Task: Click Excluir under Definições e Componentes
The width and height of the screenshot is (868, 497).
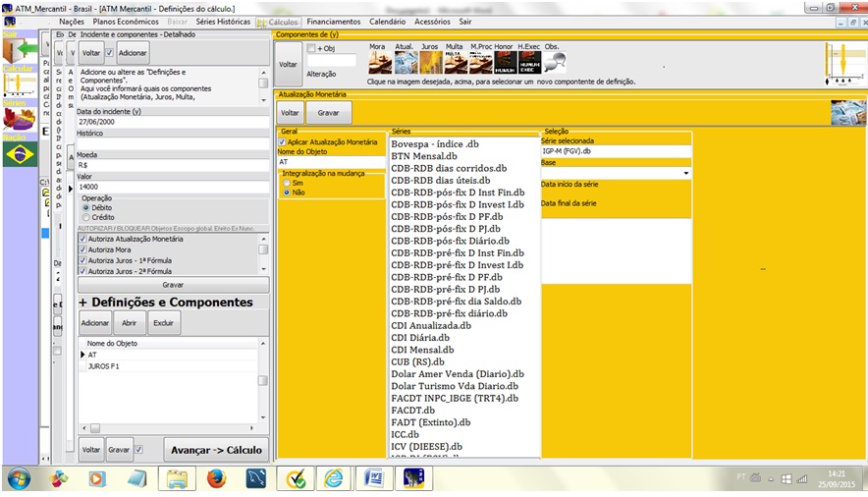Action: (163, 322)
